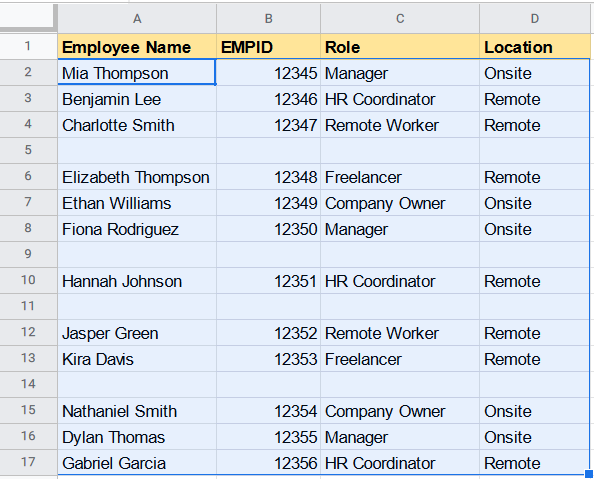The width and height of the screenshot is (594, 479).
Task: Select row 5 header
Action: [x=28, y=150]
